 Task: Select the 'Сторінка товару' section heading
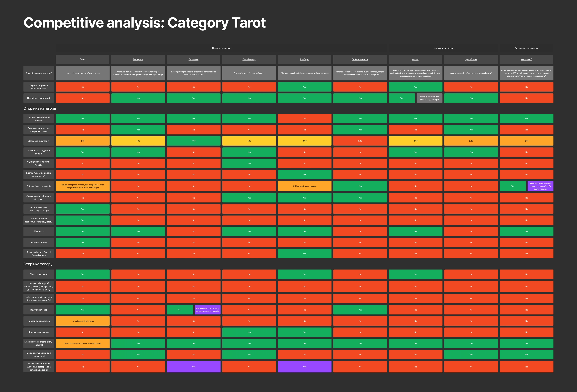(38, 264)
